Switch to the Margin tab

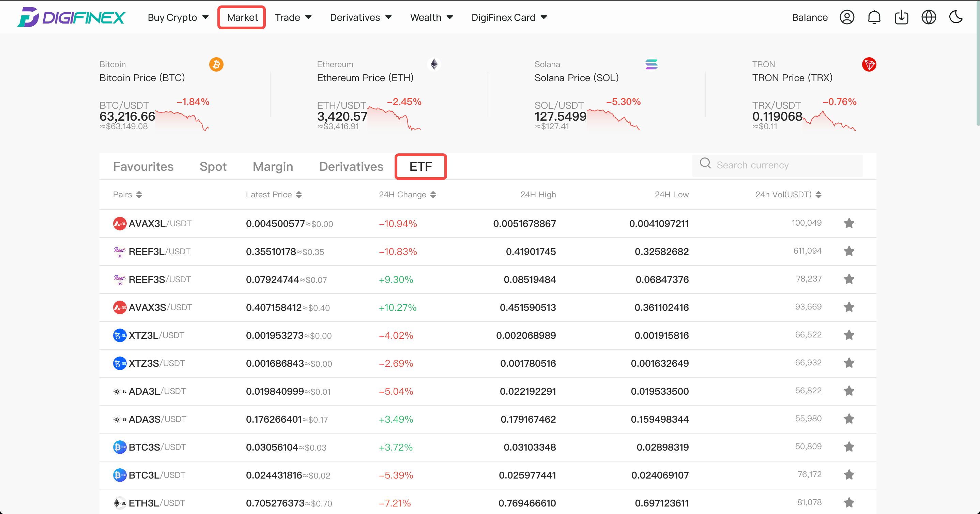273,167
